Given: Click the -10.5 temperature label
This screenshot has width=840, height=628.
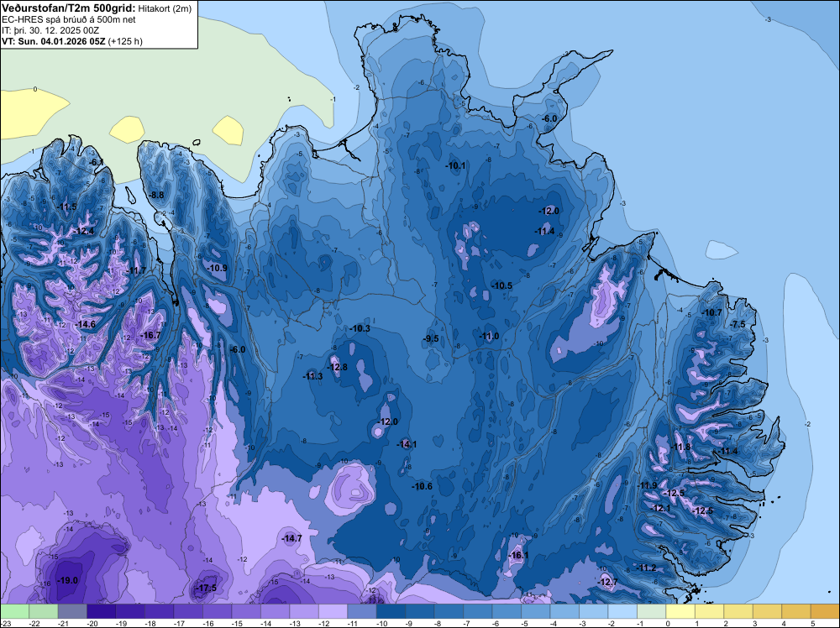Looking at the screenshot, I should (502, 286).
